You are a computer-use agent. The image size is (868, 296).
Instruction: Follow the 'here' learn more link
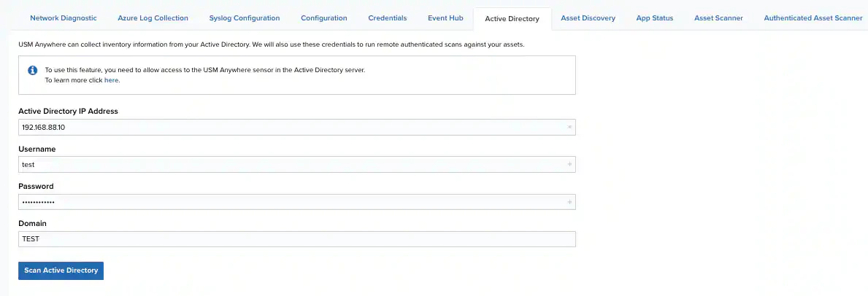(111, 80)
